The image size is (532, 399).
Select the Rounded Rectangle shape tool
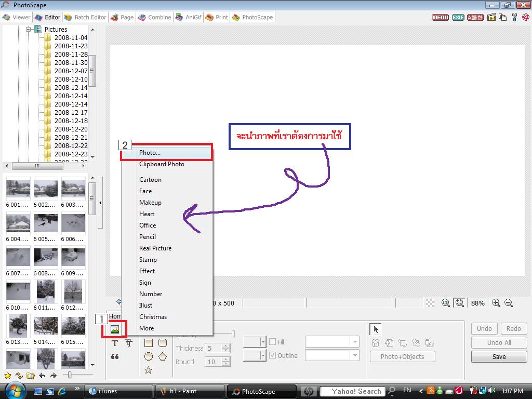click(163, 343)
